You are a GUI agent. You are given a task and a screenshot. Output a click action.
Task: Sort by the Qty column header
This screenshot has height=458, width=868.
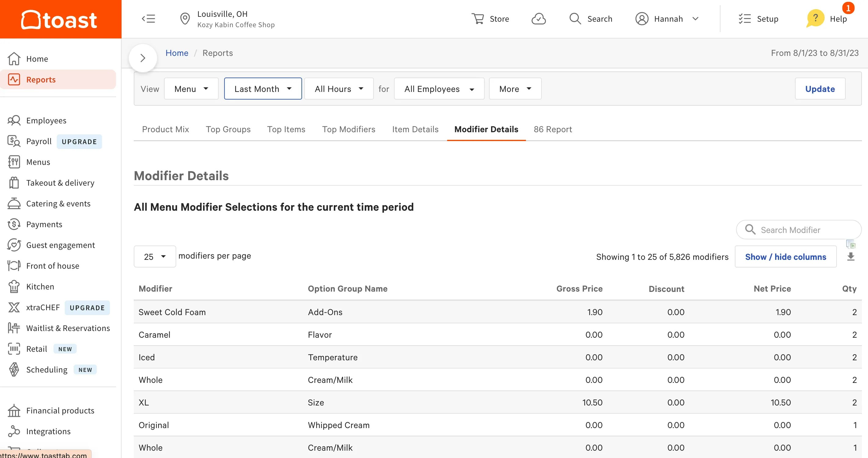click(x=849, y=289)
